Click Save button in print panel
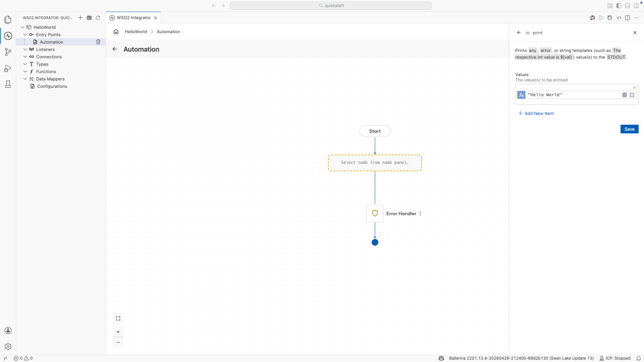This screenshot has height=362, width=644. pyautogui.click(x=629, y=129)
